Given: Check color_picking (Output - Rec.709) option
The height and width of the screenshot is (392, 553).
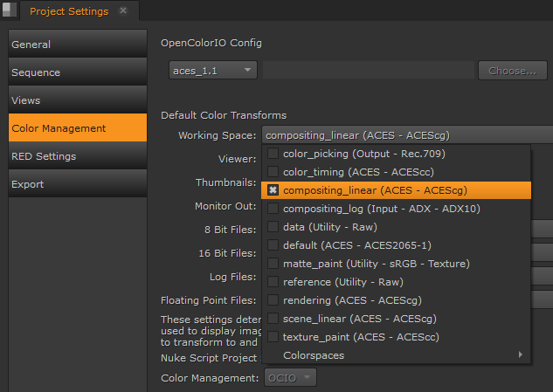Looking at the screenshot, I should tap(273, 154).
